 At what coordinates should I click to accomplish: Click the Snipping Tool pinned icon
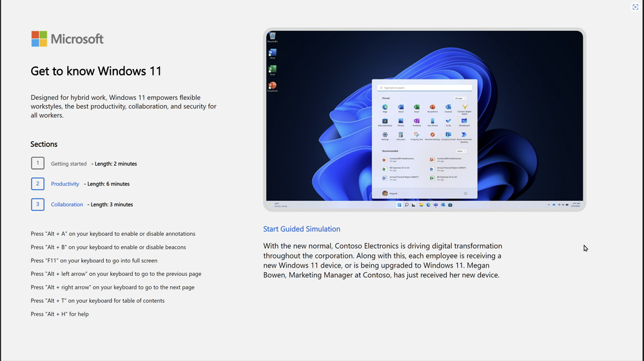[x=416, y=135]
